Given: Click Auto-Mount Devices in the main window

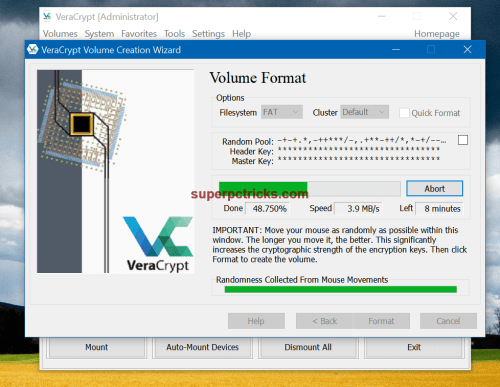Looking at the screenshot, I should pos(203,347).
